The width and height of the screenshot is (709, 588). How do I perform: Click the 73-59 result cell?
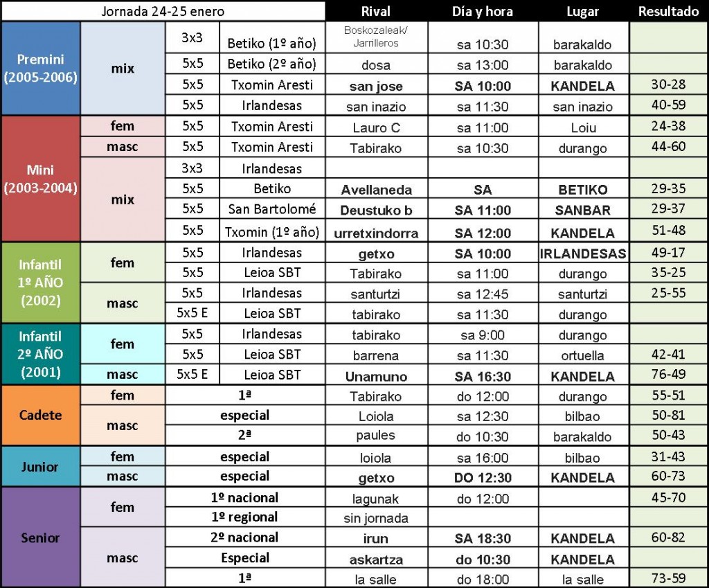[668, 578]
